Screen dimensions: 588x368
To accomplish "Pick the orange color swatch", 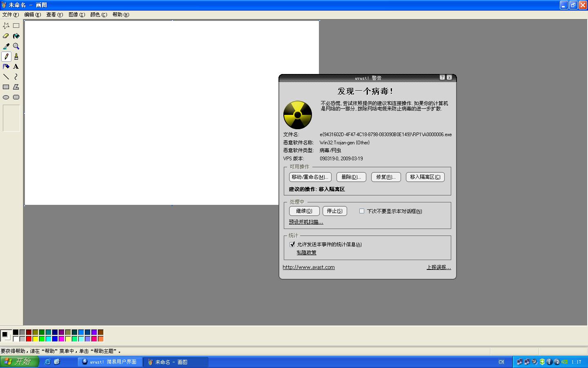I will tap(100, 339).
